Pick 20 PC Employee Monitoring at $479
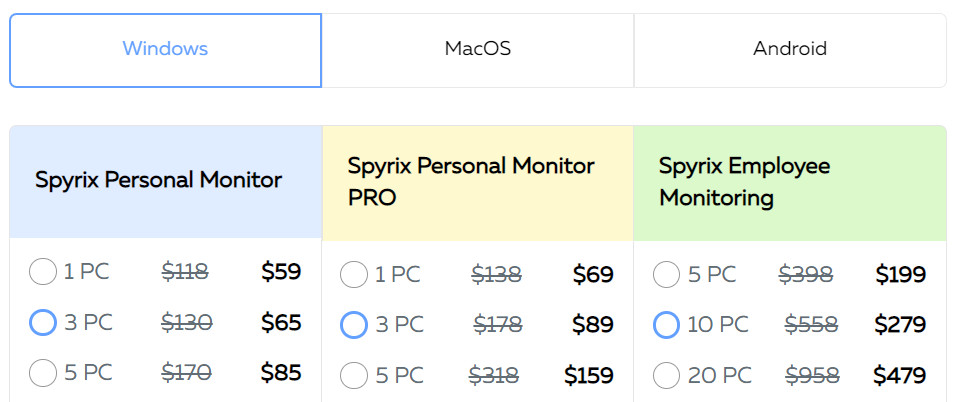The height and width of the screenshot is (402, 956). coord(666,376)
